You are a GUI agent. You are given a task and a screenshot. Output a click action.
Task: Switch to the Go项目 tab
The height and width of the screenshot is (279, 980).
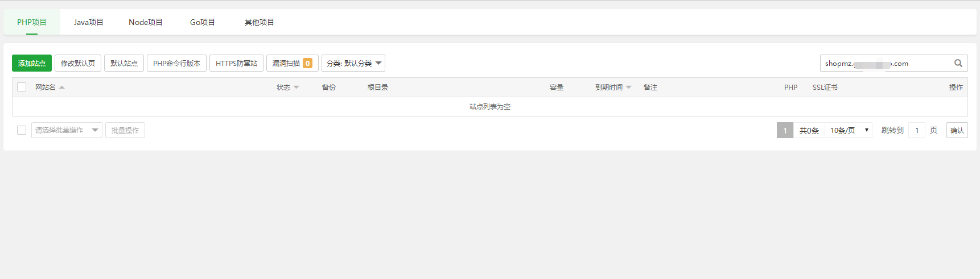click(203, 22)
